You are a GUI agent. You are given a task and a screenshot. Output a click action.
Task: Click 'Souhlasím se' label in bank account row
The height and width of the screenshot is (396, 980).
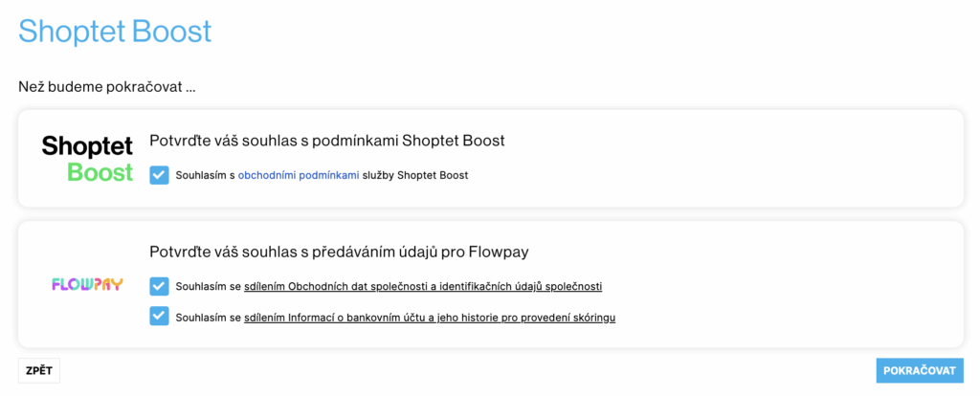[x=208, y=318]
